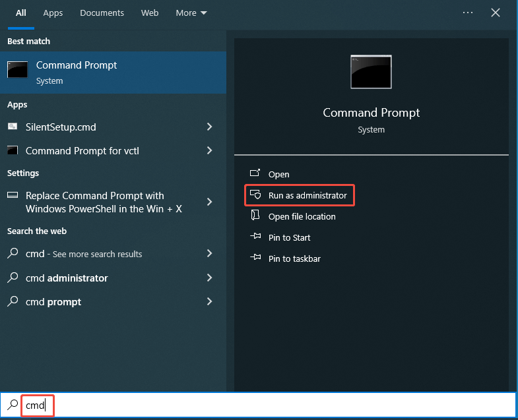Open the three-dot options menu

(x=468, y=13)
